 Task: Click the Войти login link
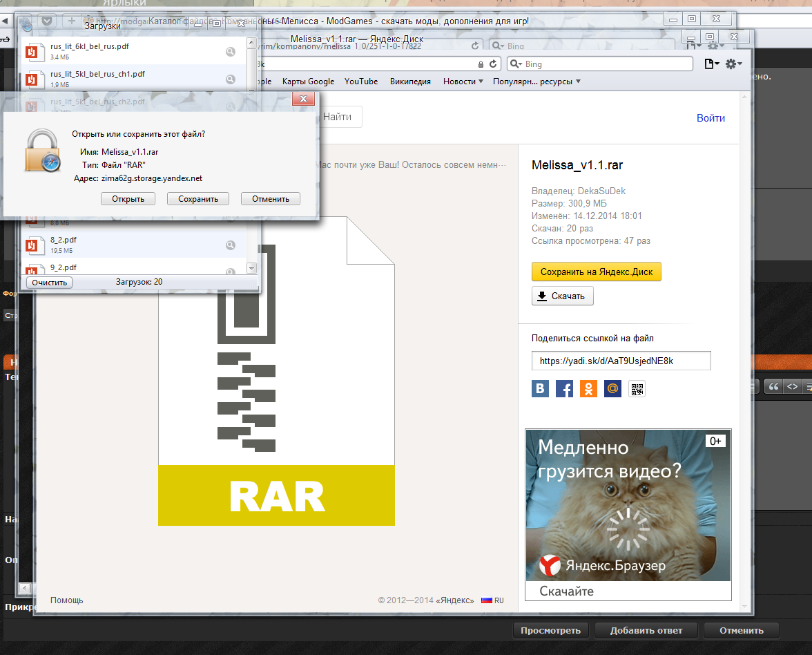coord(710,118)
